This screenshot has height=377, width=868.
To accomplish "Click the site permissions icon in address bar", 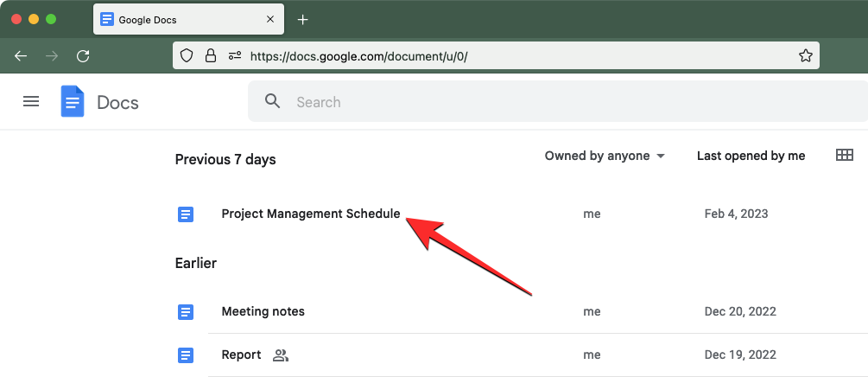I will click(234, 55).
